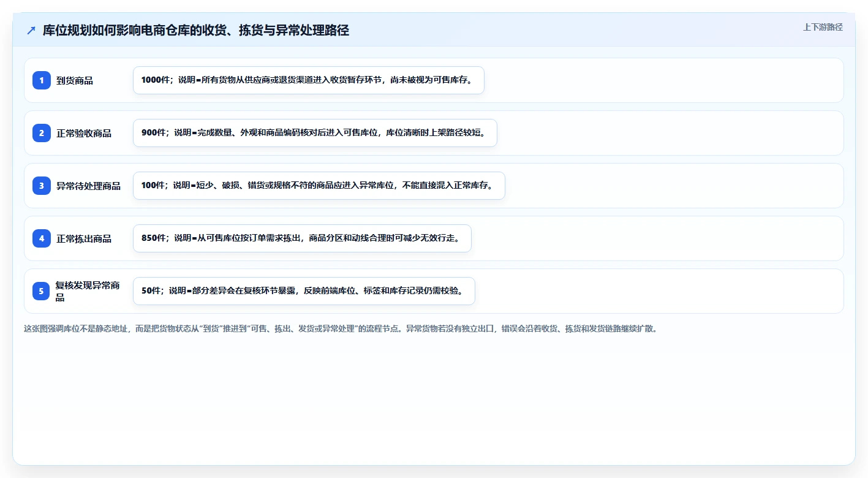This screenshot has width=868, height=478.
Task: Click the 正常验收商品 label
Action: tap(84, 133)
